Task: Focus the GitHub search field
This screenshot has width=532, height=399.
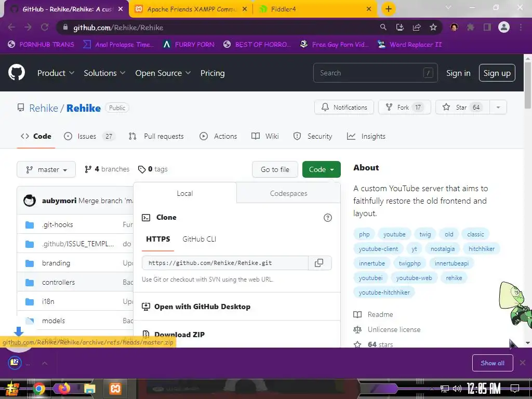Action: [375, 73]
